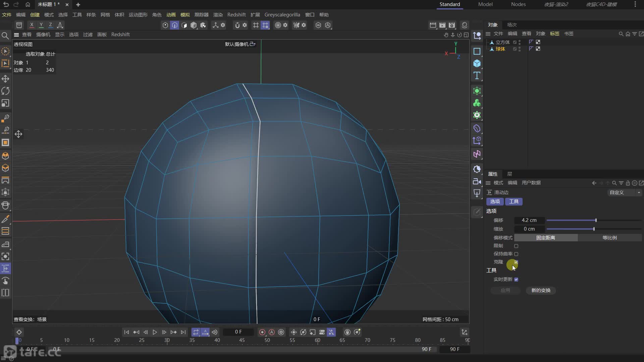This screenshot has height=362, width=644.
Task: Click the 应用 button
Action: 505,290
